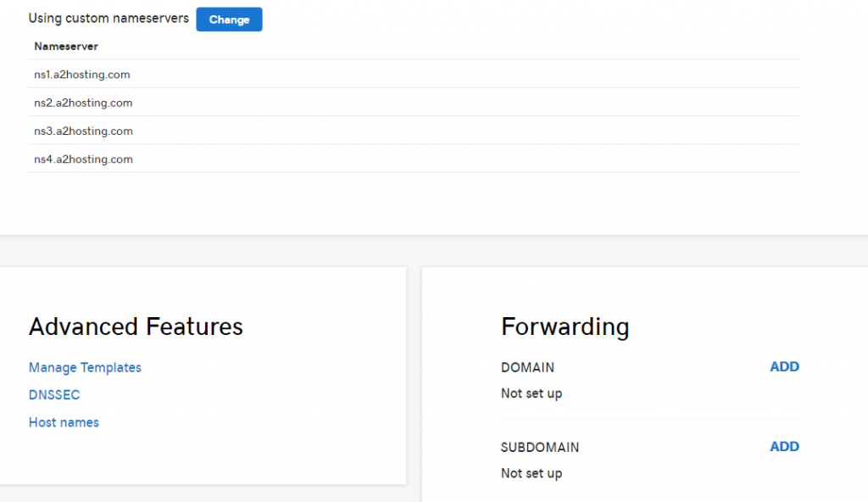Select the ns4.a2hosting.com nameserver row
This screenshot has width=868, height=502.
pyautogui.click(x=414, y=159)
